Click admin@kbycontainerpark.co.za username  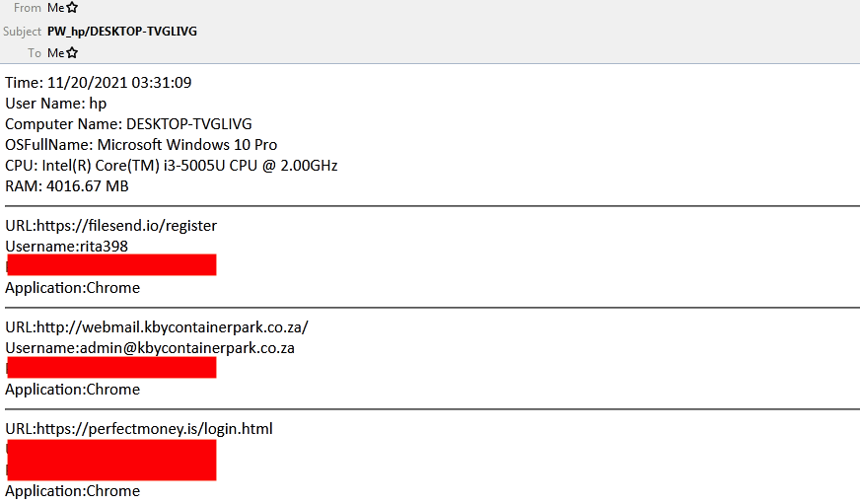point(187,348)
